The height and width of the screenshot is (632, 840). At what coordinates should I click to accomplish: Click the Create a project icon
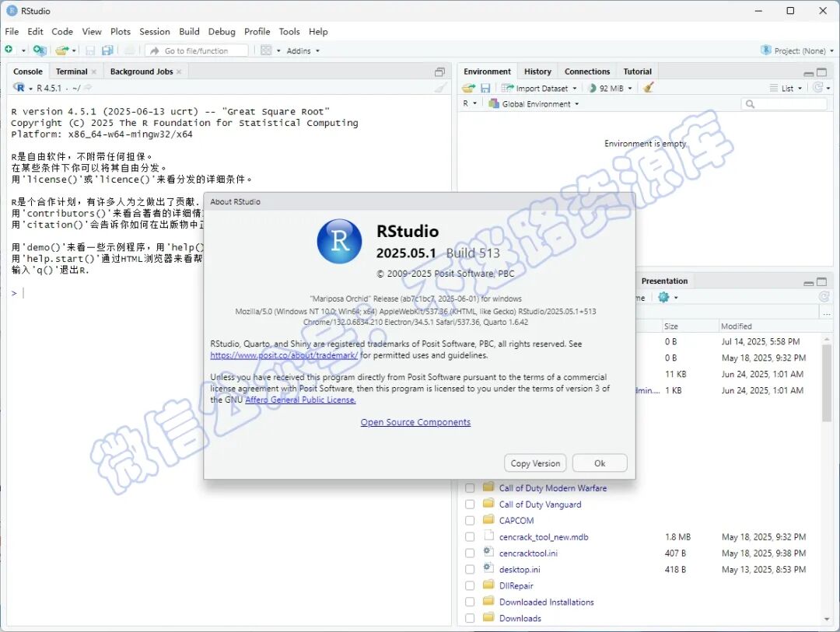coord(39,51)
